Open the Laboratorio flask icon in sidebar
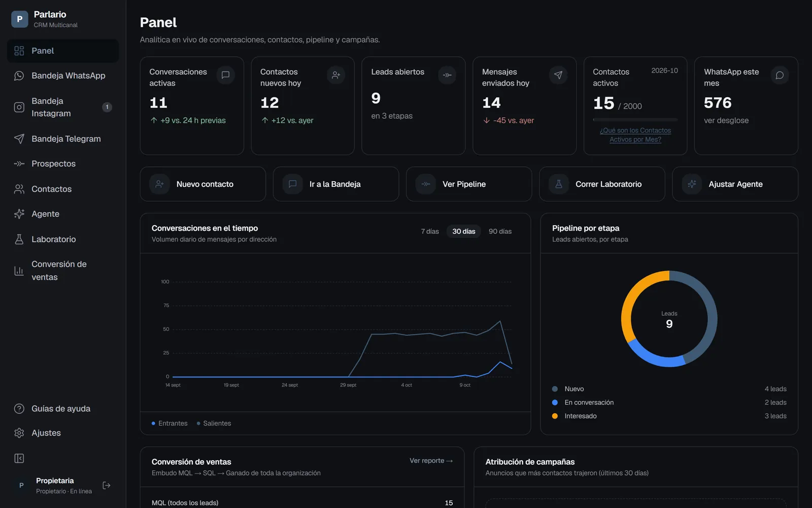Viewport: 812px width, 508px height. point(19,239)
